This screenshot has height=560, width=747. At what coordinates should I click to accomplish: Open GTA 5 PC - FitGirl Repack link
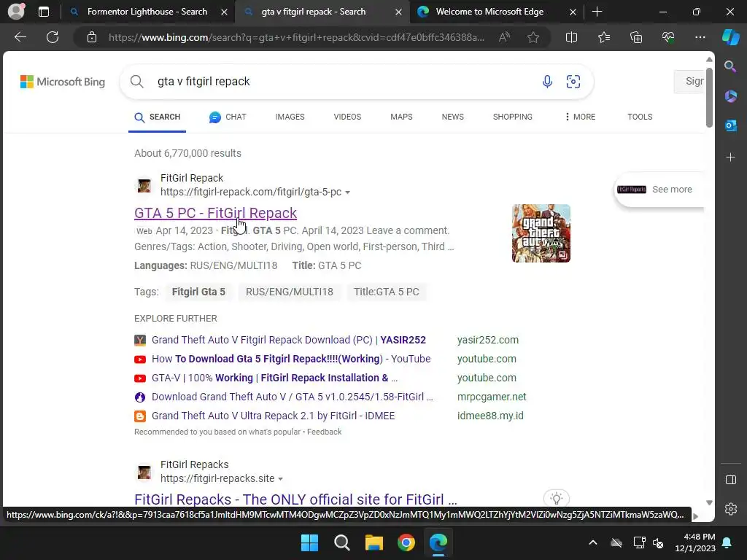pos(215,213)
